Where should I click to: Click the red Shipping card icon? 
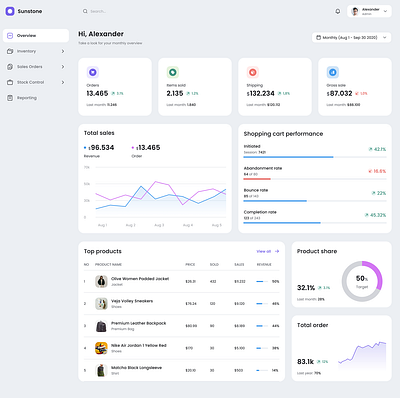[x=253, y=72]
